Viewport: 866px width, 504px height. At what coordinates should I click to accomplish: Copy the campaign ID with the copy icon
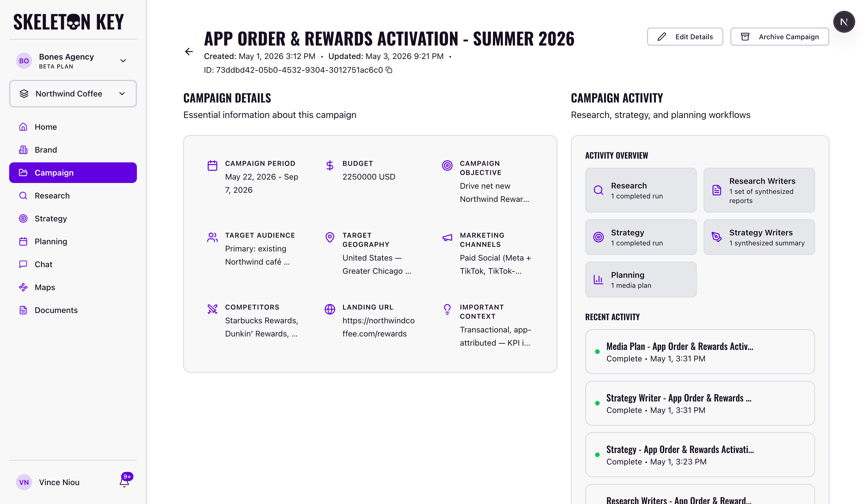[x=389, y=70]
